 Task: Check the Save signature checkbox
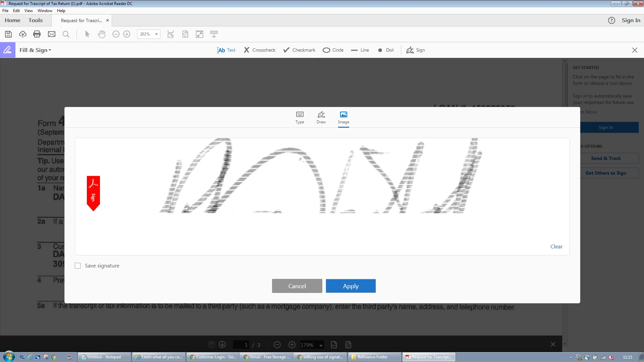pyautogui.click(x=78, y=266)
